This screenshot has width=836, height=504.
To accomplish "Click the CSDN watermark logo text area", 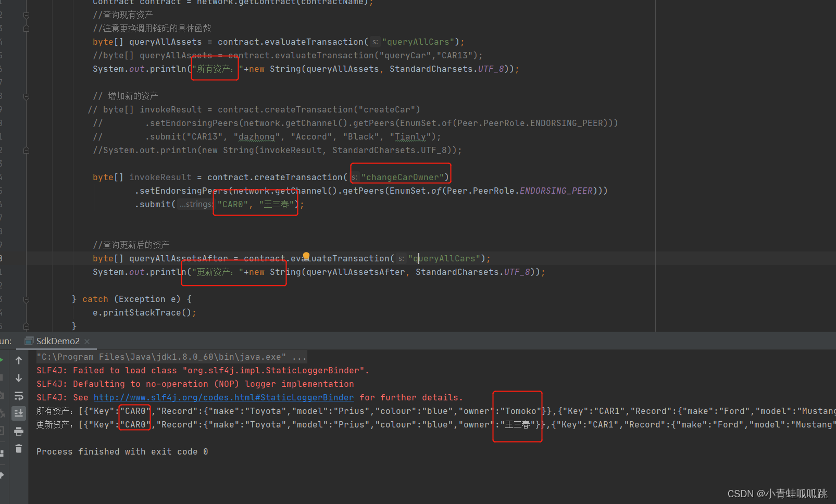I will [776, 493].
